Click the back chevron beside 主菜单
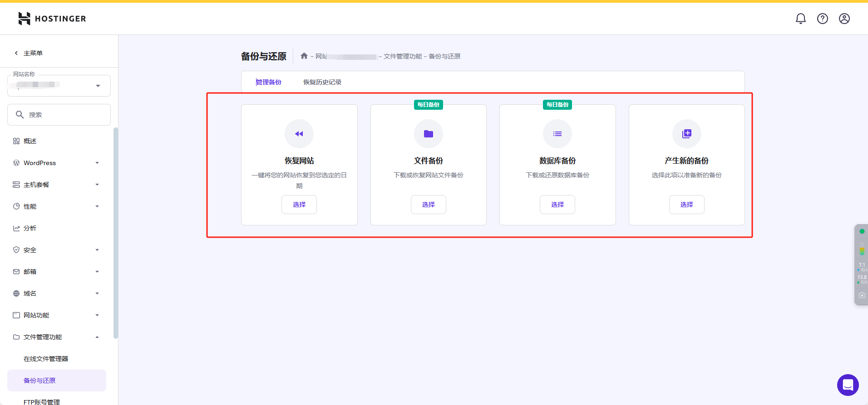 pyautogui.click(x=16, y=53)
